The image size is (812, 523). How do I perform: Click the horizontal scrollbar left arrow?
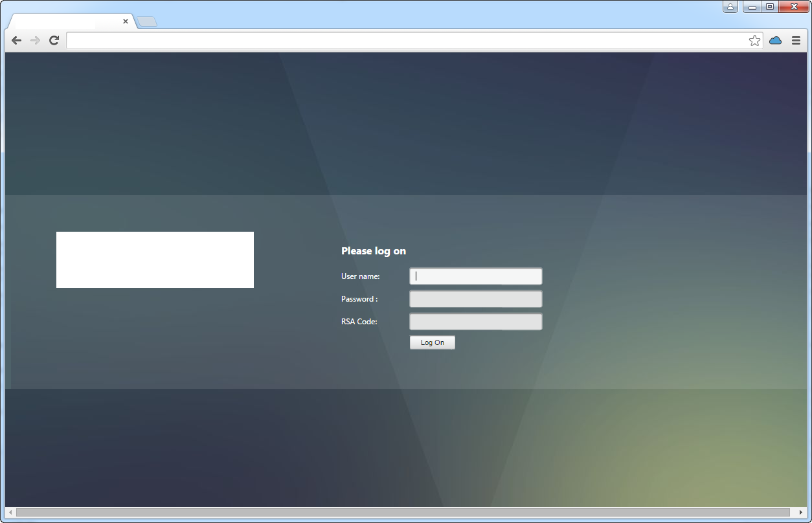[10, 513]
